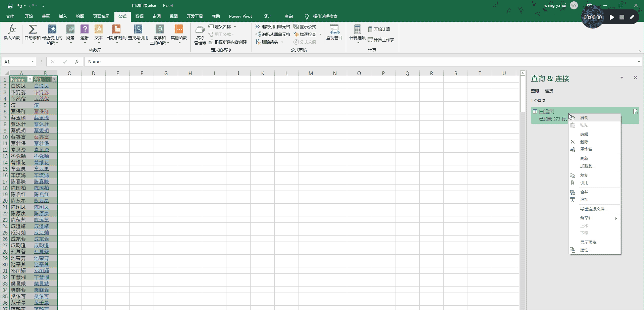644x310 pixels.
Task: Open the AutoSum (自动求和) function icon
Action: coord(33,34)
